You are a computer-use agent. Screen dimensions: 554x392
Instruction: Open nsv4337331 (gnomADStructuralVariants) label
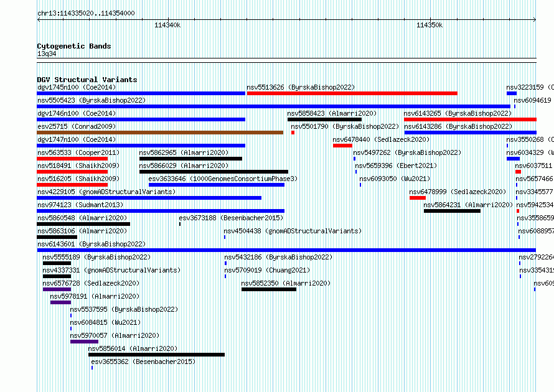(111, 270)
